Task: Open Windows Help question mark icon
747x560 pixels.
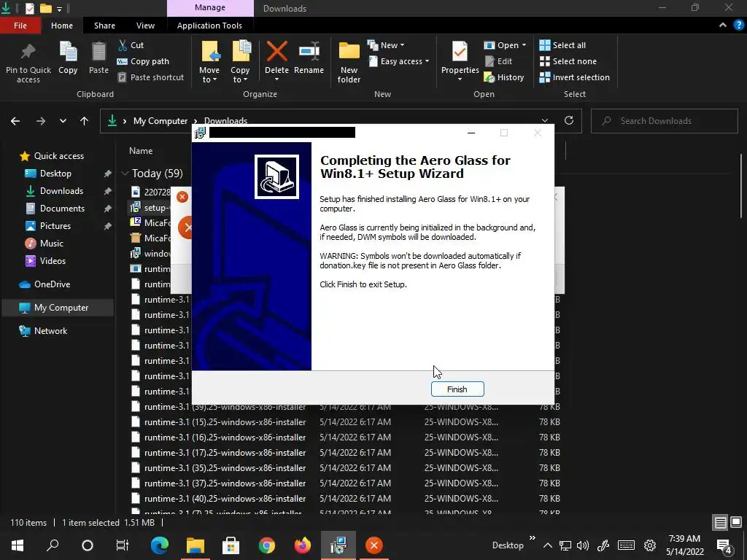Action: tap(738, 26)
